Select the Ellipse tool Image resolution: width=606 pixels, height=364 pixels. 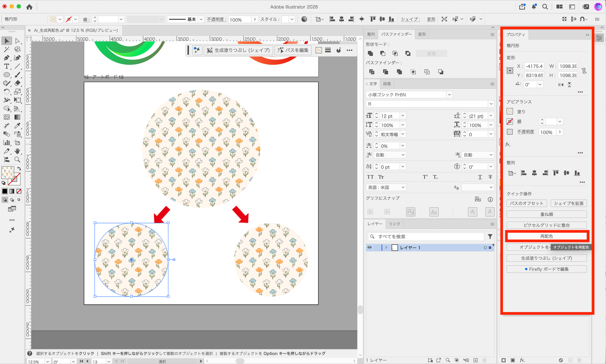6,75
